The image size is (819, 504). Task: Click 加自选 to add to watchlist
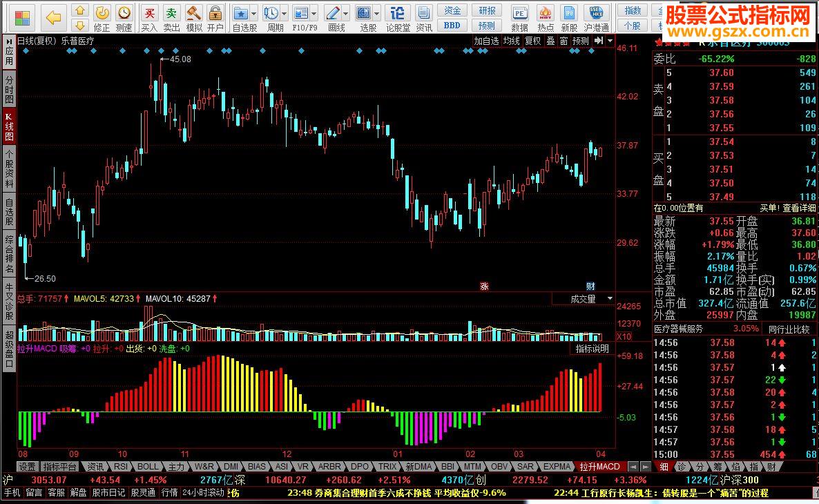coord(486,41)
